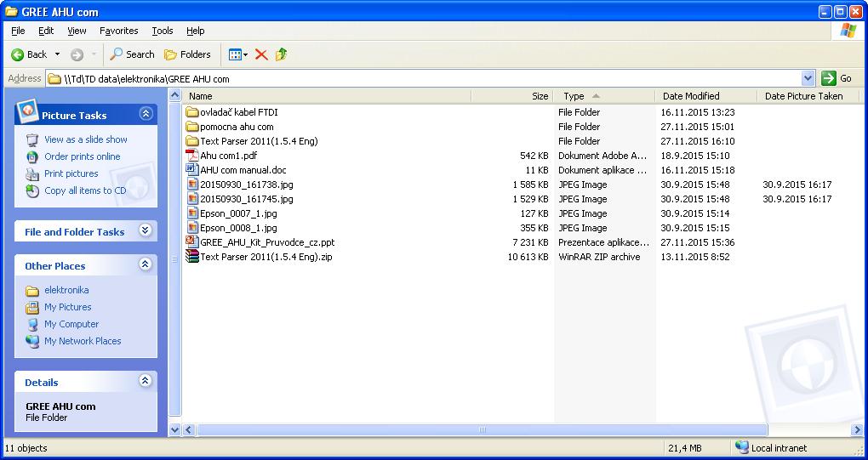Viewport: 868px width, 460px height.
Task: Select the Epson_0008_1.jpg image icon
Action: (192, 227)
